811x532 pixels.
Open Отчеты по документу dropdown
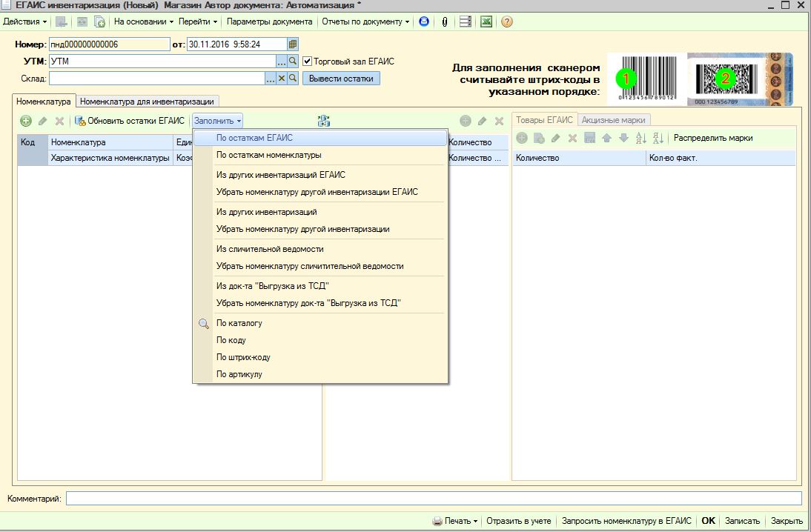click(x=365, y=21)
